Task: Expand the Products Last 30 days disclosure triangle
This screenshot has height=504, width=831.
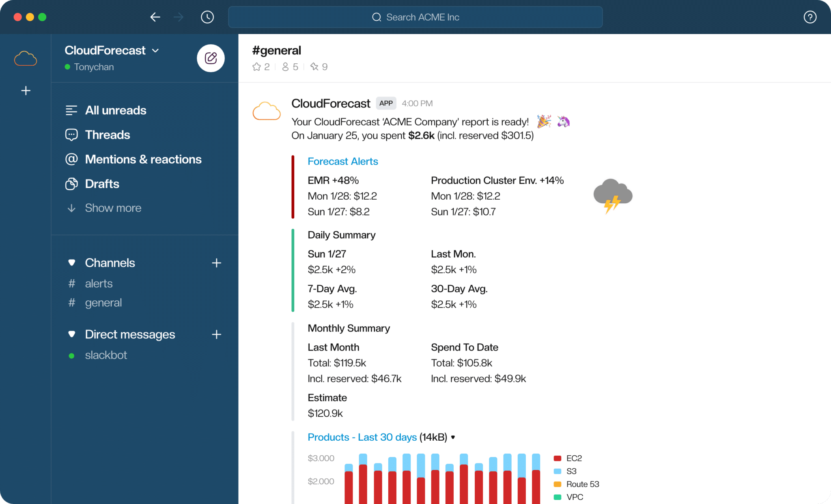Action: (453, 438)
